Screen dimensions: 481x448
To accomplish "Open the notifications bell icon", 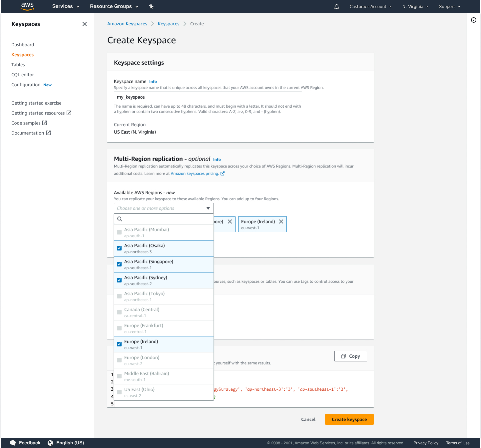I will point(336,6).
